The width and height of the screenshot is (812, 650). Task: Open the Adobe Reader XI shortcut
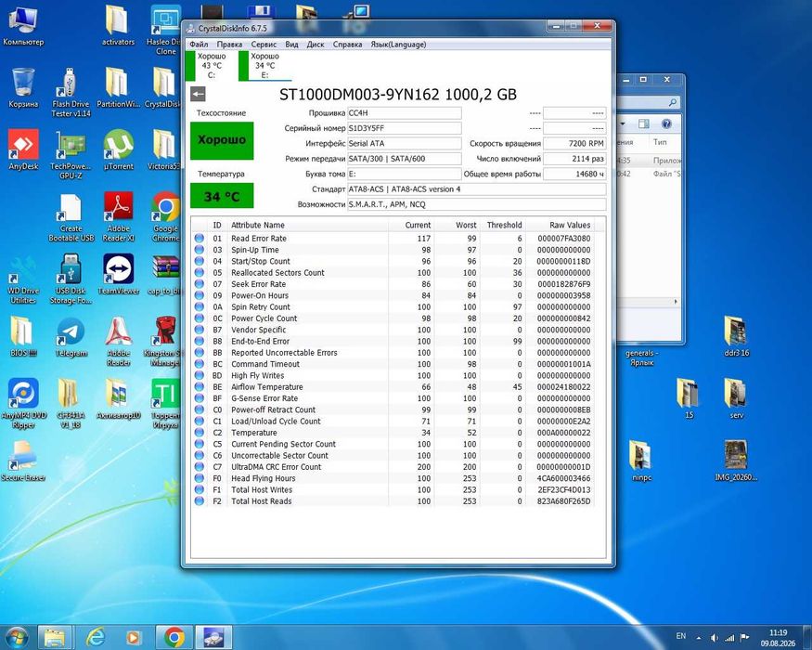[118, 216]
